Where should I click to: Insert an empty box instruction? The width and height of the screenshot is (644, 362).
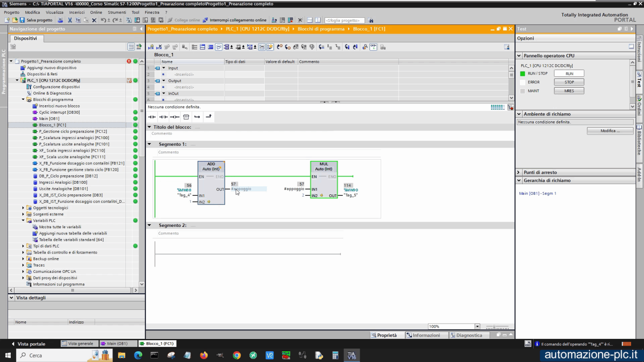pos(186,117)
